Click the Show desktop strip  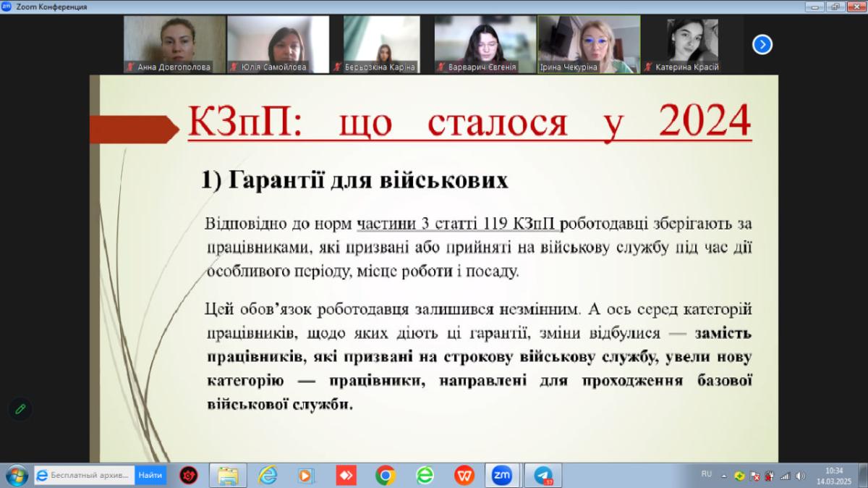[863, 475]
